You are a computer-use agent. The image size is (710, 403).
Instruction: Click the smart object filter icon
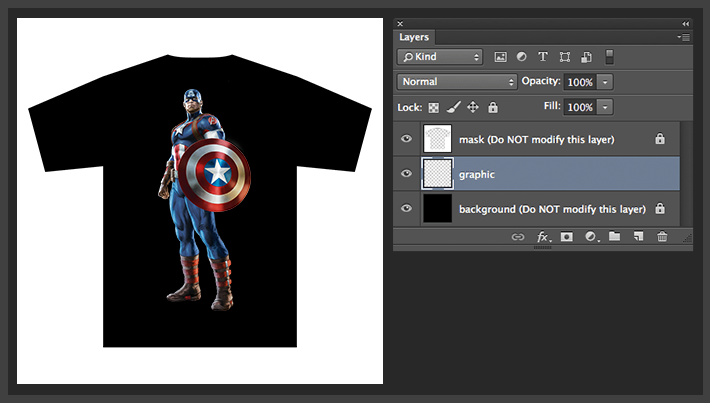coord(586,57)
